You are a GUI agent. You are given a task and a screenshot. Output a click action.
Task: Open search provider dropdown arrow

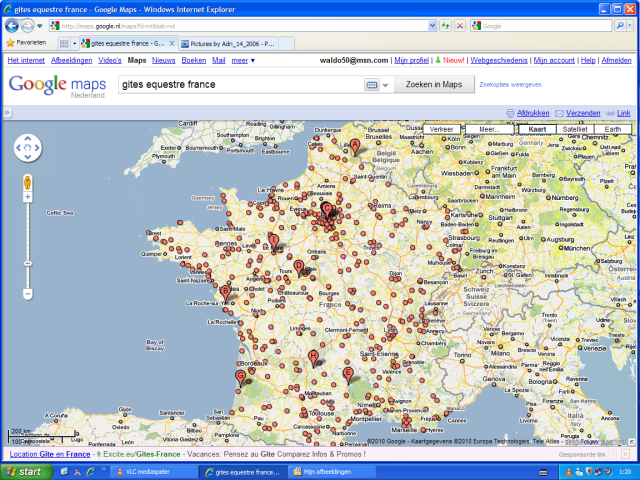(x=630, y=26)
